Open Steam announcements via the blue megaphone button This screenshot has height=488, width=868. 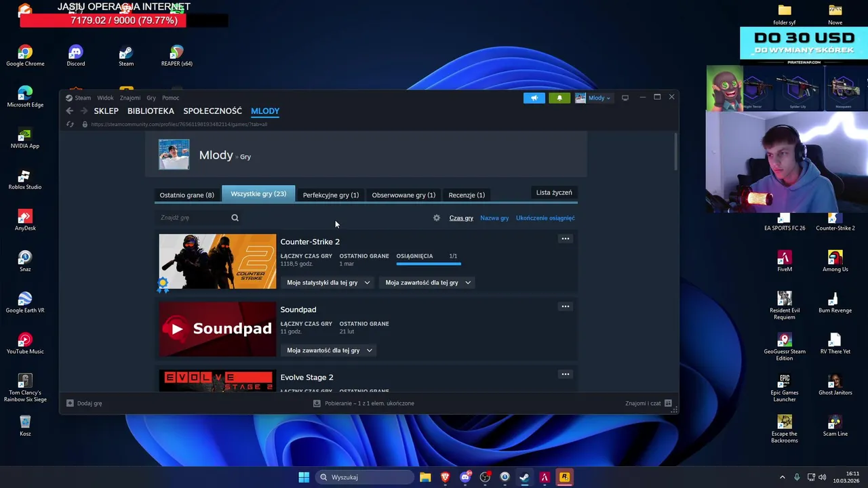coord(534,98)
